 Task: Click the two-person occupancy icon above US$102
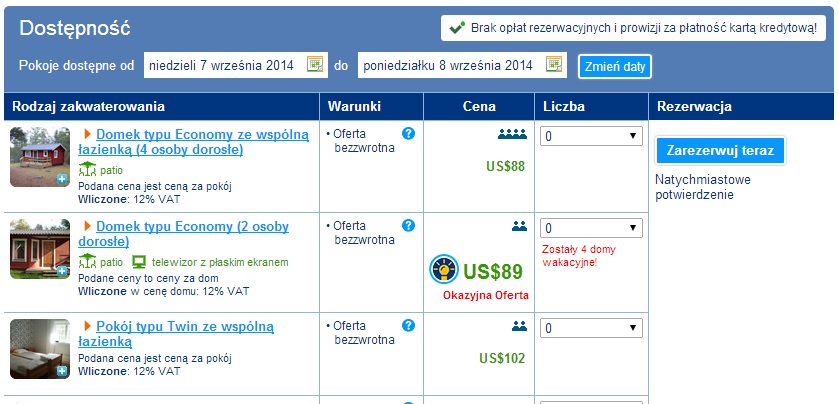[519, 326]
